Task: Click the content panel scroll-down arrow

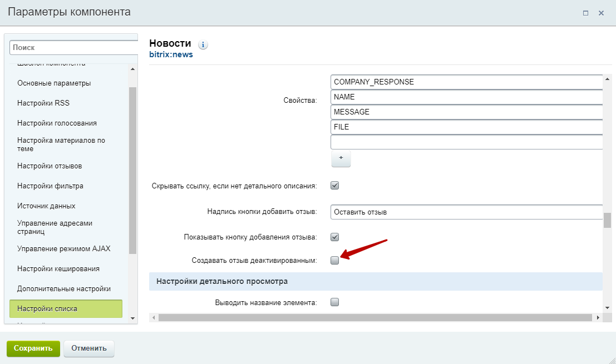Action: 607,308
